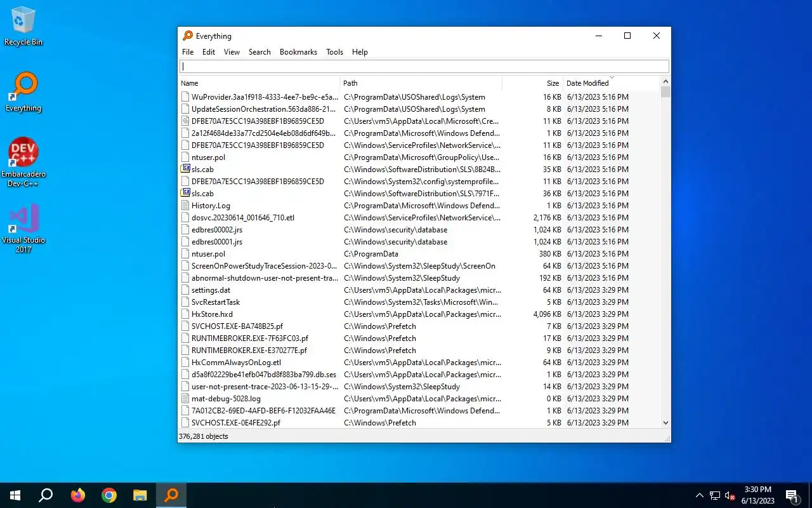Sort results by Name column header
Screen dimensions: 812x508
click(x=259, y=83)
